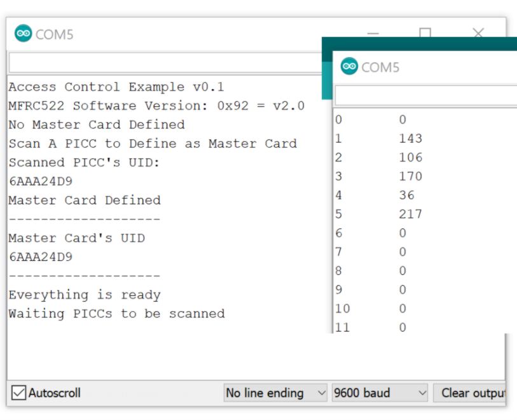Screen dimensions: 517x420
Task: Focus the front COM5 window's input field
Action: [425, 95]
